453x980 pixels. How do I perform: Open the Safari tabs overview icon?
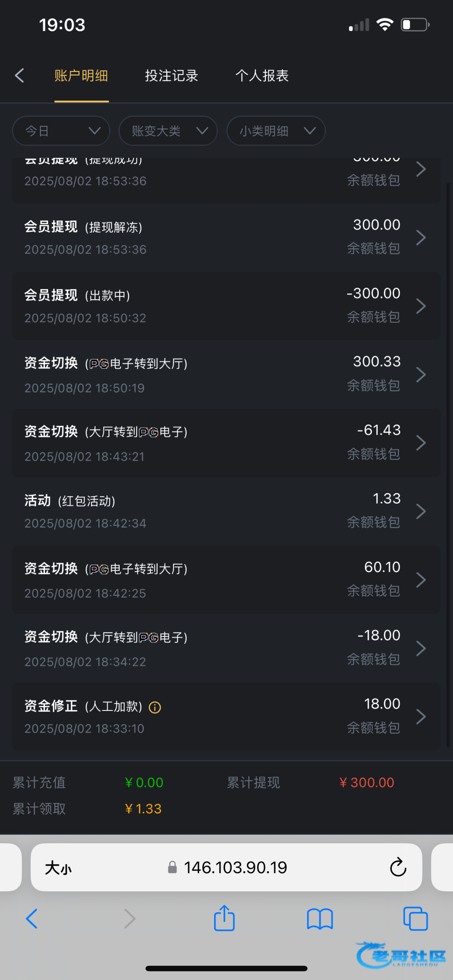[415, 919]
